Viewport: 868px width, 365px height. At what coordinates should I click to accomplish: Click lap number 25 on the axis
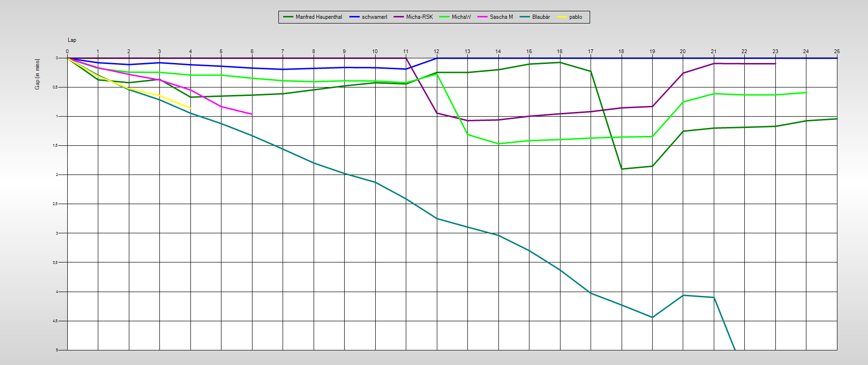coord(837,51)
